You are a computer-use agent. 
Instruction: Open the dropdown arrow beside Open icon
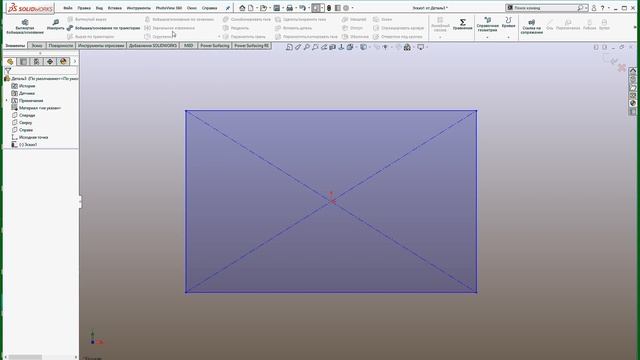[x=270, y=8]
